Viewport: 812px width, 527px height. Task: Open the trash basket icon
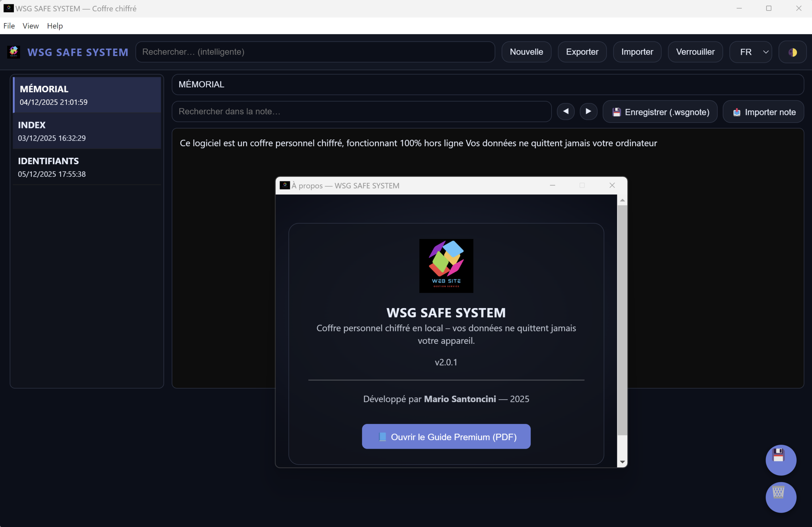pyautogui.click(x=781, y=498)
